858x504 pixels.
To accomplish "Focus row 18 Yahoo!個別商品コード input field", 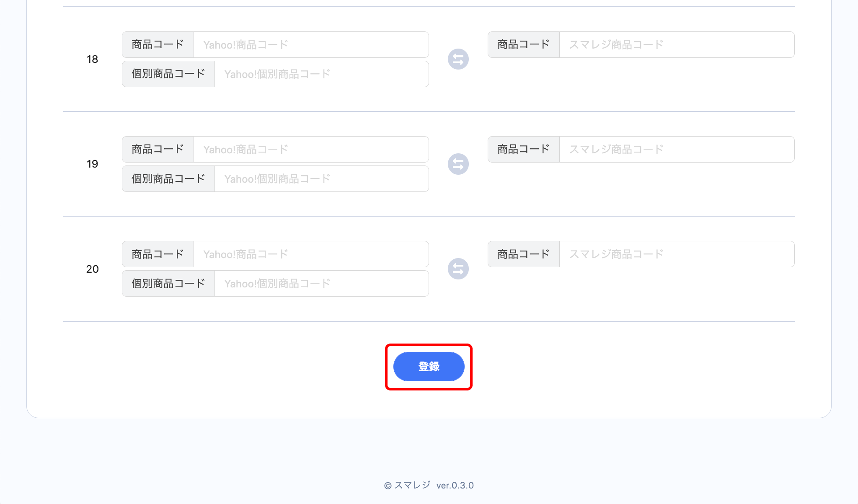I will point(321,74).
